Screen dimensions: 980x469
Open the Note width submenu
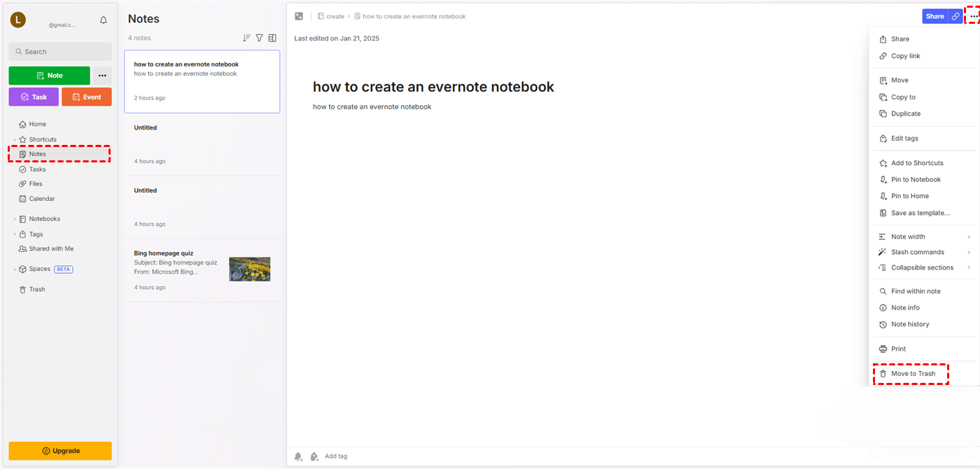923,237
